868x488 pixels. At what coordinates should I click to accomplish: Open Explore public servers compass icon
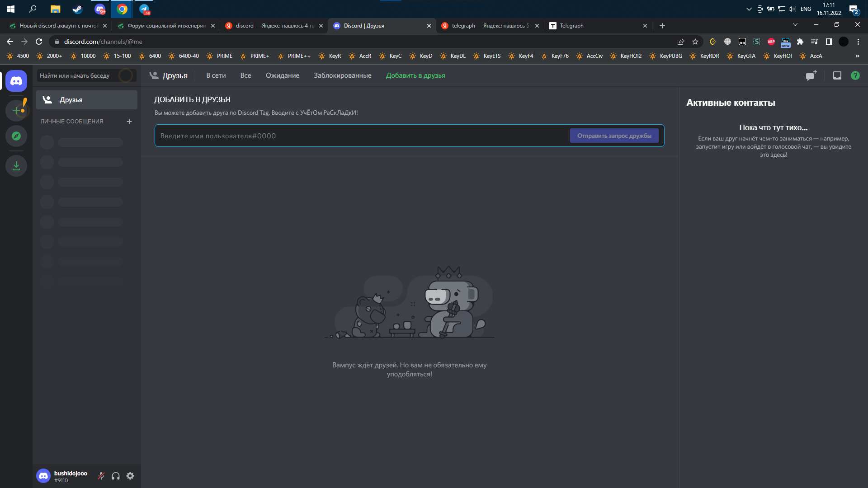16,136
